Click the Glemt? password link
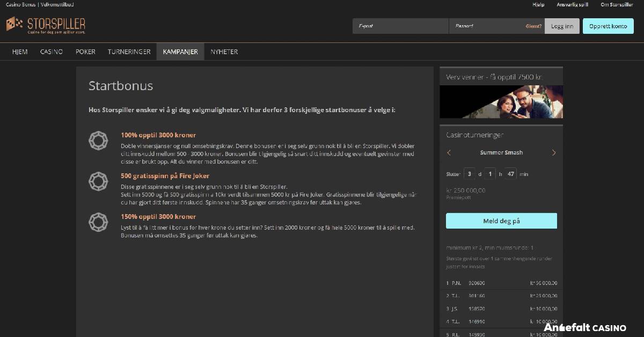 point(533,26)
